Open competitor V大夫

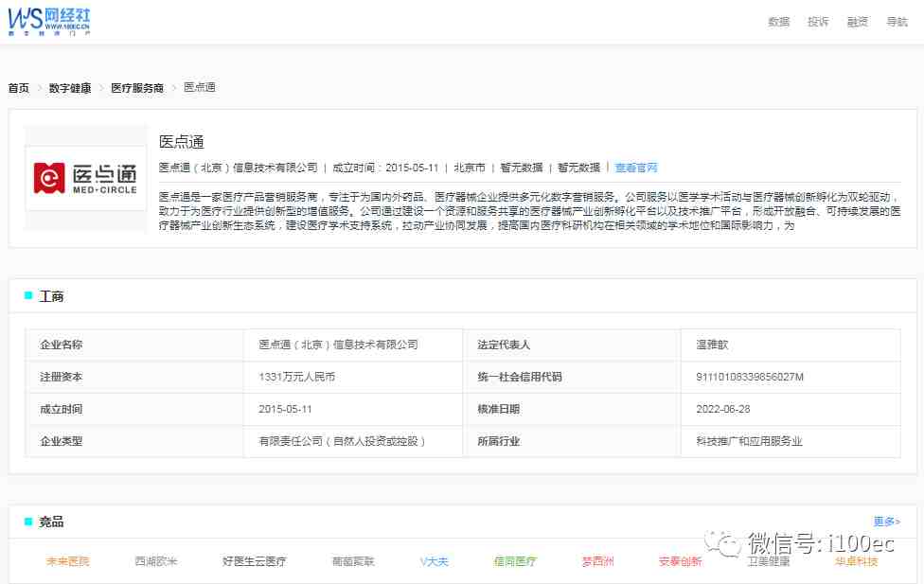point(435,561)
